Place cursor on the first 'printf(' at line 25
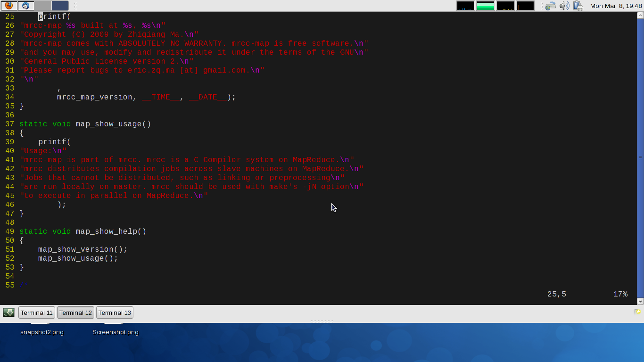Viewport: 644px width, 362px height. tap(55, 16)
